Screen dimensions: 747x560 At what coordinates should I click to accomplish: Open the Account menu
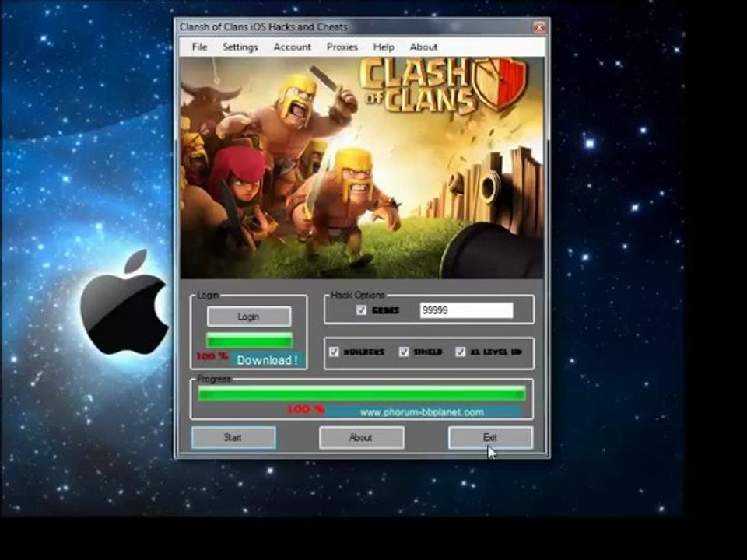tap(292, 47)
